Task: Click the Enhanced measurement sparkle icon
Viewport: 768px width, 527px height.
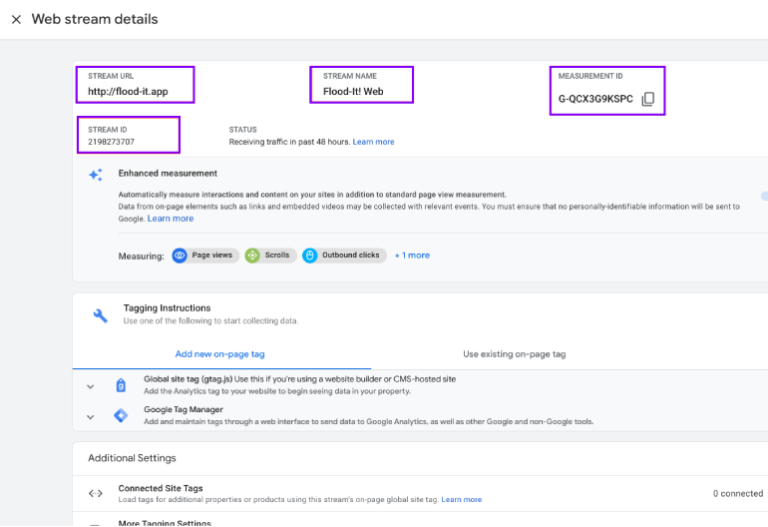Action: (96, 175)
